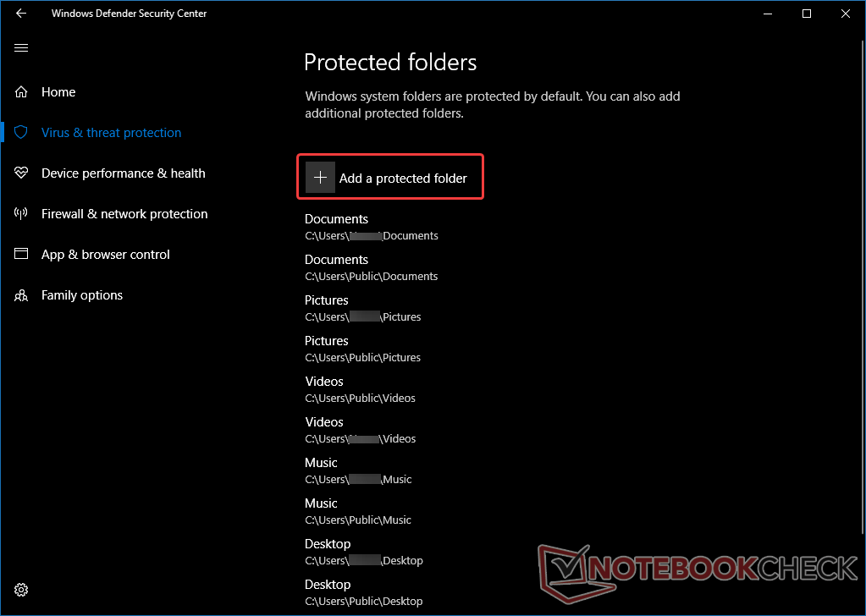Viewport: 866px width, 616px height.
Task: Select the Public Documents folder entry
Action: coord(371,267)
